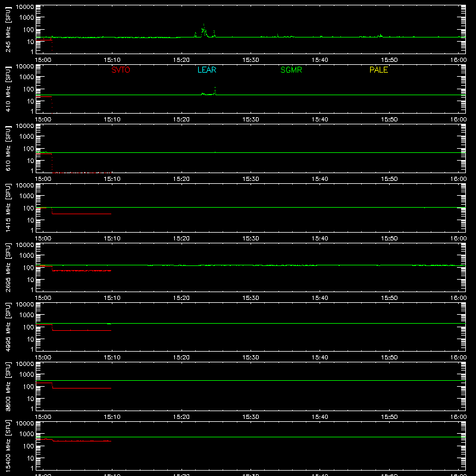This screenshot has height=476, width=476.
Task: Click the 15:00 tick label under 245 MHz panel
Action: point(43,60)
